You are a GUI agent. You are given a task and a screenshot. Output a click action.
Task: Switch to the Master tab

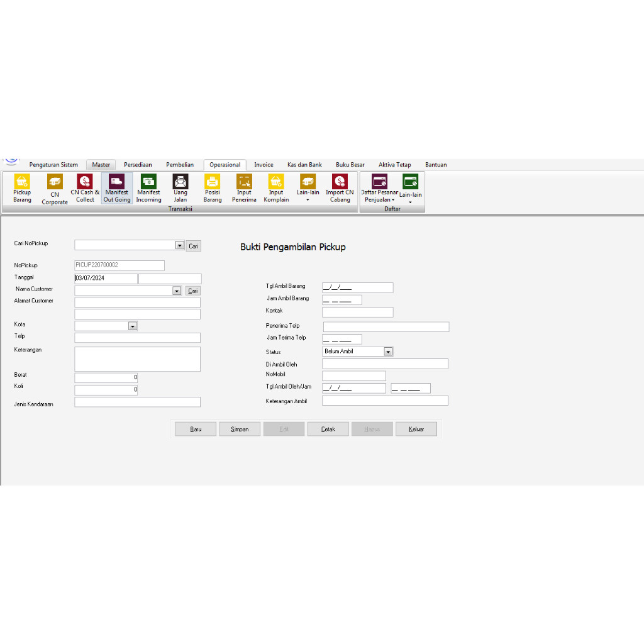click(x=101, y=165)
